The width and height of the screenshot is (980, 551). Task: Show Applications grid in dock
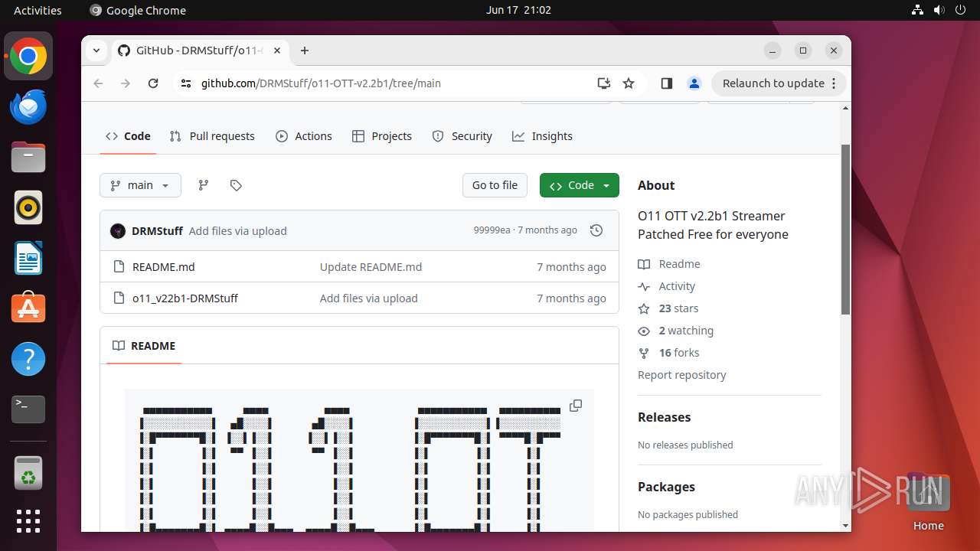click(28, 521)
